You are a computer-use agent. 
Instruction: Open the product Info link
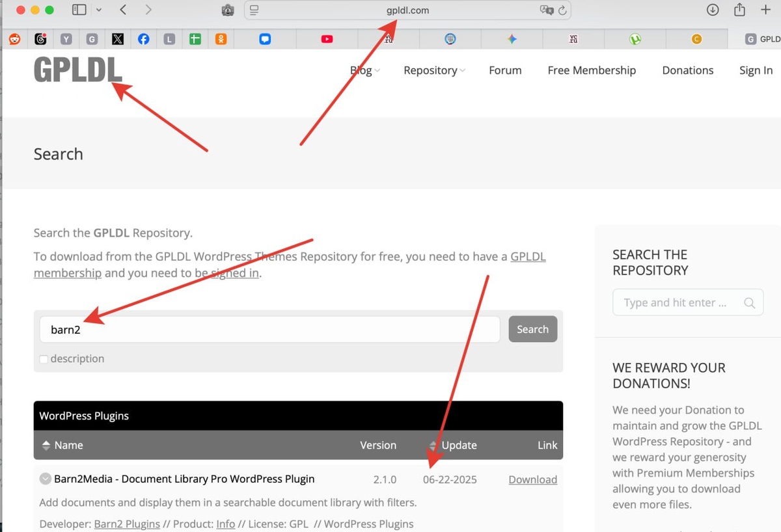[x=225, y=524]
